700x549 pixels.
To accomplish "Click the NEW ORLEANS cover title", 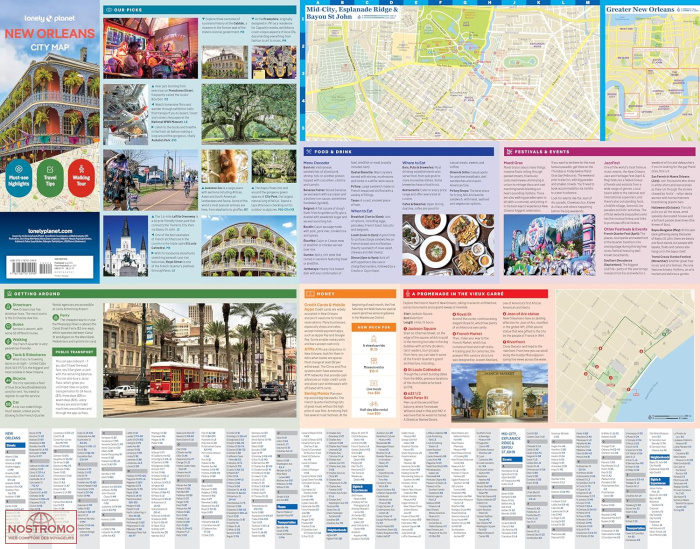I will pos(50,34).
